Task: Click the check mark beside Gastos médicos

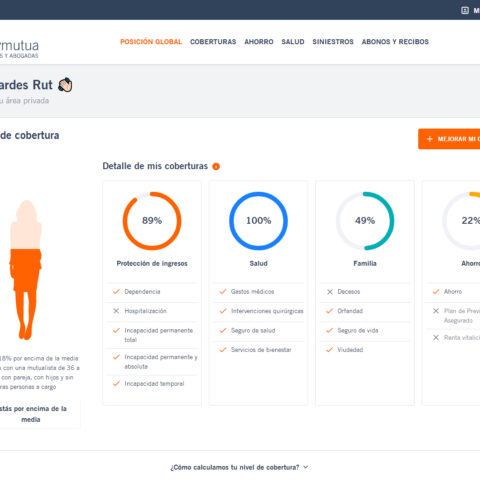Action: pyautogui.click(x=223, y=292)
